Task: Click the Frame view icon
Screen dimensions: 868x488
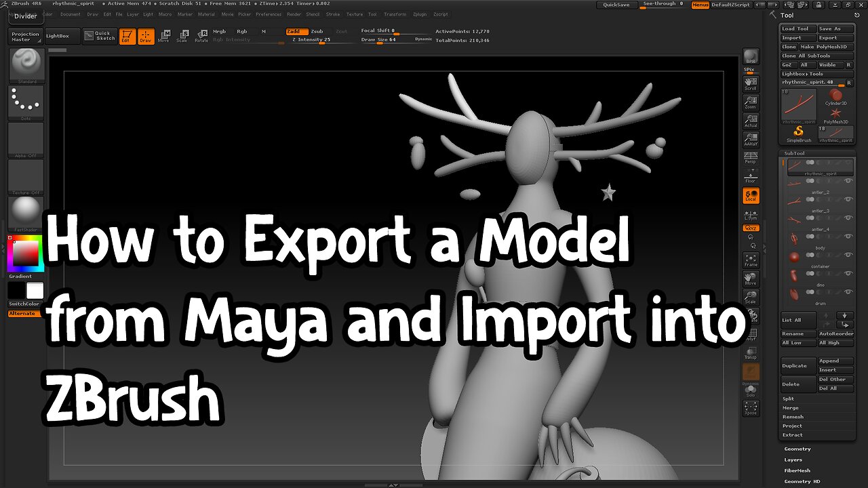Action: tap(751, 260)
